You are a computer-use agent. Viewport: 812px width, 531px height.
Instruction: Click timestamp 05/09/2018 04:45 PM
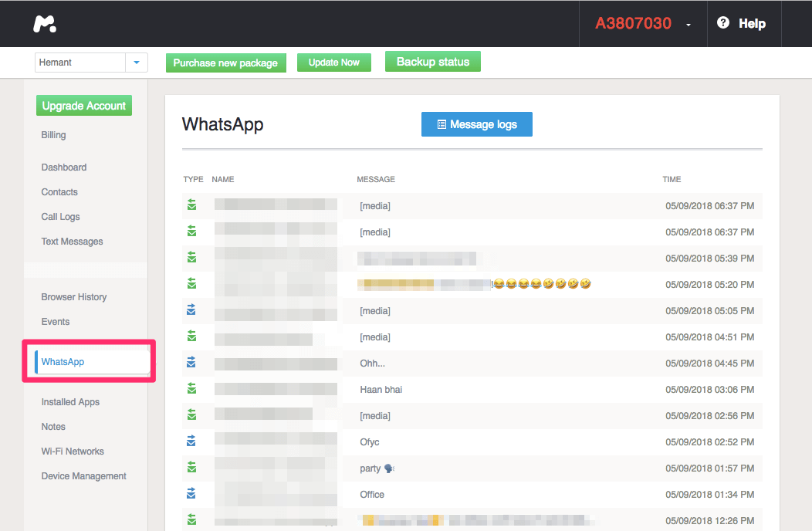click(710, 364)
